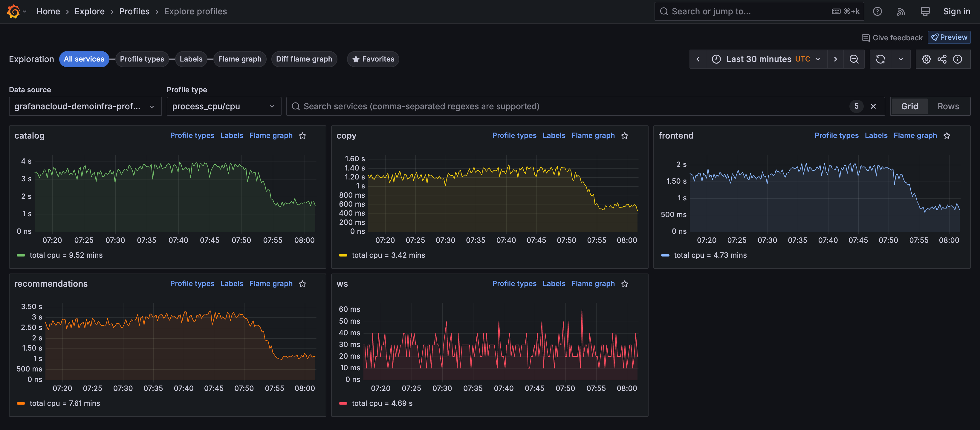Expand the refresh interval chevron
This screenshot has width=980, height=430.
coord(901,59)
